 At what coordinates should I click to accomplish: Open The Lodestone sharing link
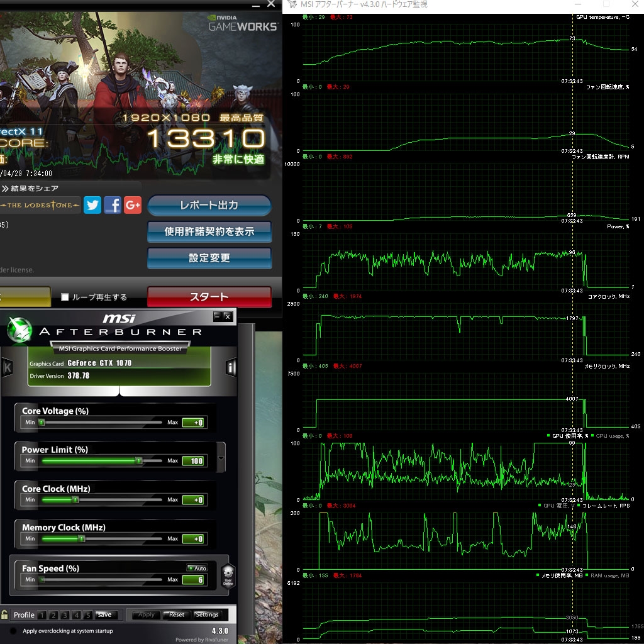pos(40,205)
